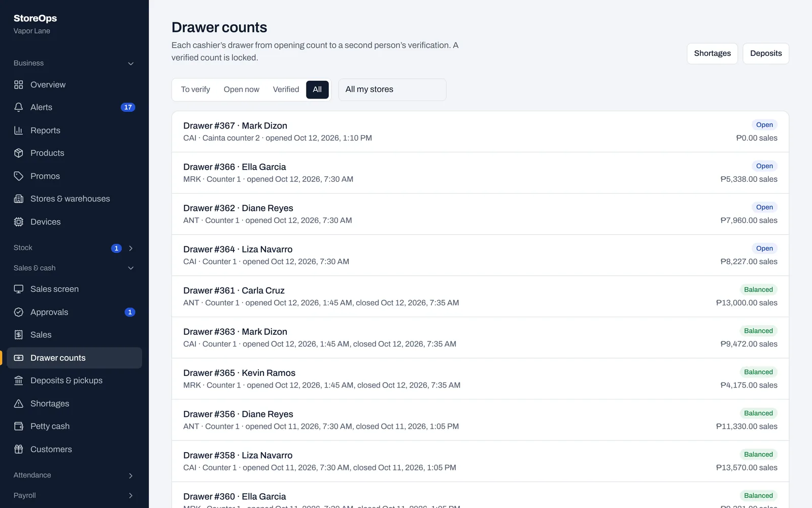The image size is (812, 508).
Task: Click the Devices chip icon
Action: 19,222
